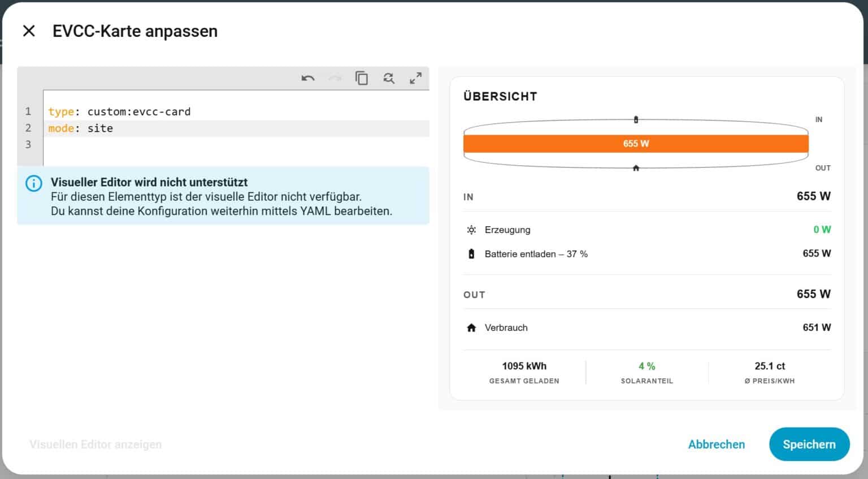Click the 651 W consumption value
868x479 pixels.
(817, 327)
